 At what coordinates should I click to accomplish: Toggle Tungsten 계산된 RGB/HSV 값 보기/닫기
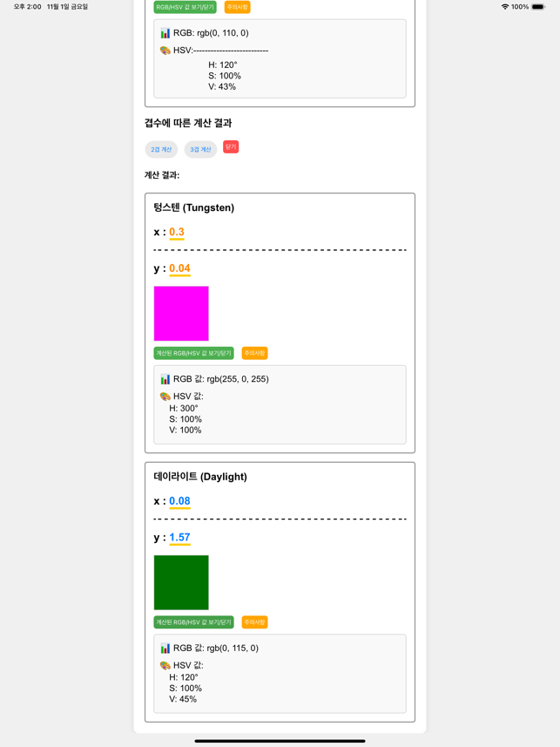click(x=194, y=353)
